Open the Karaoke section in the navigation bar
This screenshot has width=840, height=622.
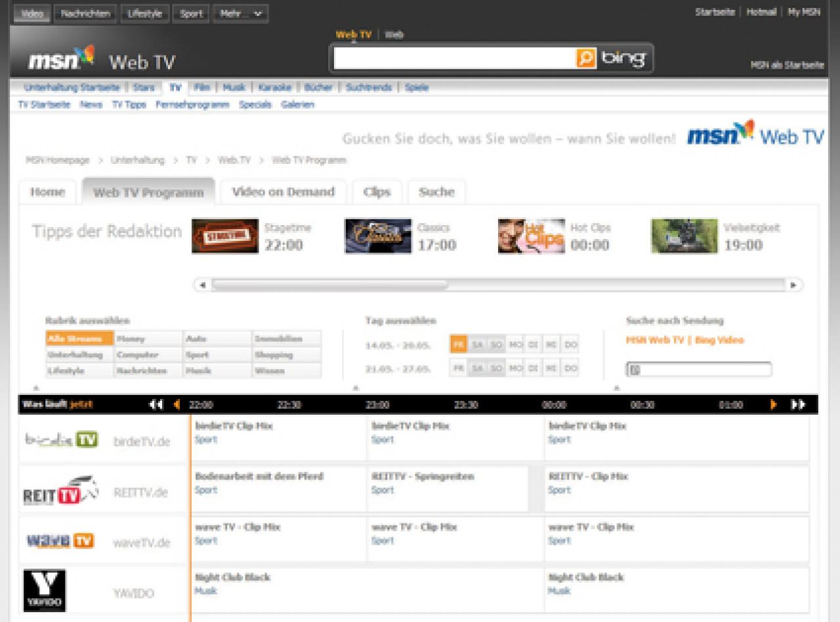(274, 87)
